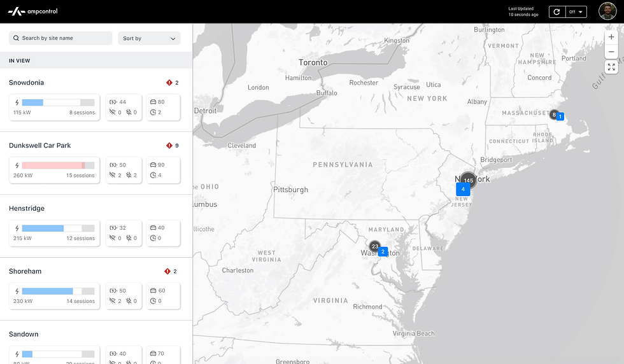Viewport: 624px width, 364px height.
Task: Click Snowdonia's 115 kW load bar
Action: [58, 102]
